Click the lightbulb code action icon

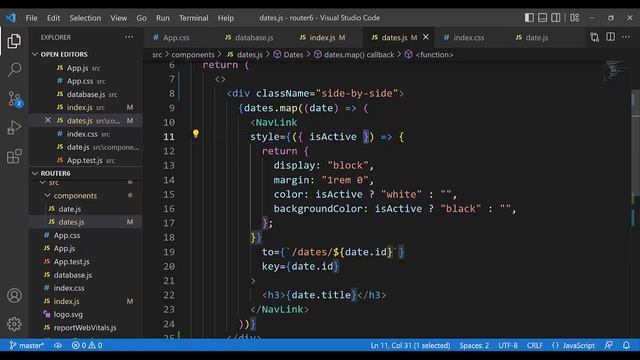[x=196, y=133]
